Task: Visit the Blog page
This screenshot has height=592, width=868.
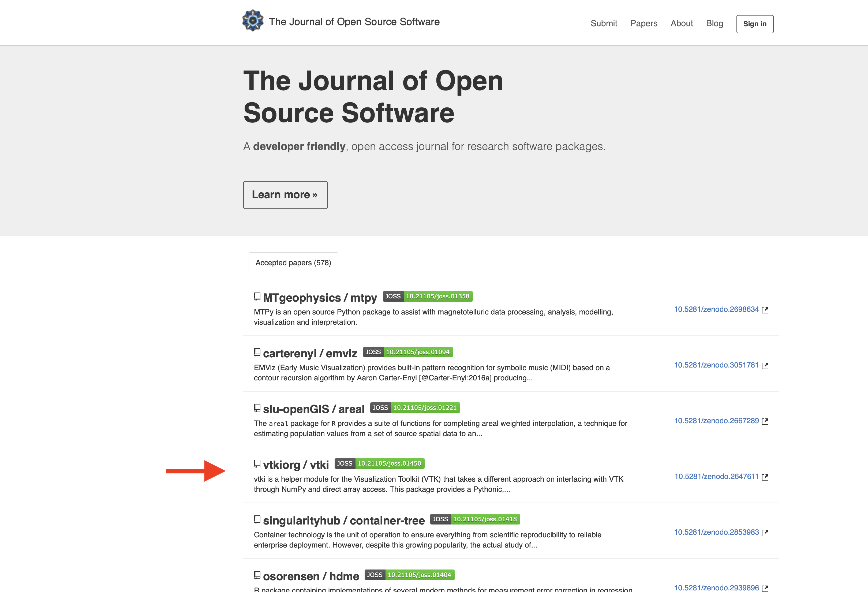Action: [x=714, y=24]
